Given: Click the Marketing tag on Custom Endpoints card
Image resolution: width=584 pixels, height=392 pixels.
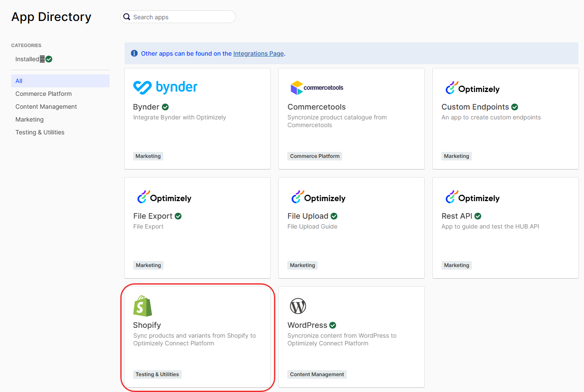Looking at the screenshot, I should tap(456, 156).
